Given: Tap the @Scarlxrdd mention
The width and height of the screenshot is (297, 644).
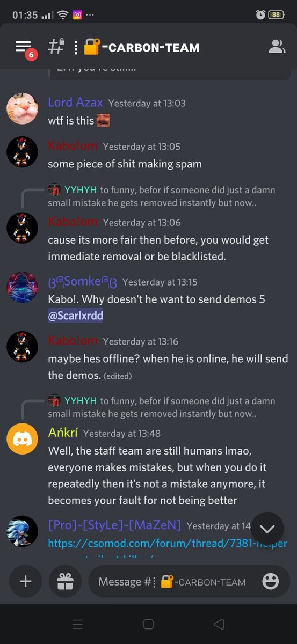Looking at the screenshot, I should click(x=75, y=317).
